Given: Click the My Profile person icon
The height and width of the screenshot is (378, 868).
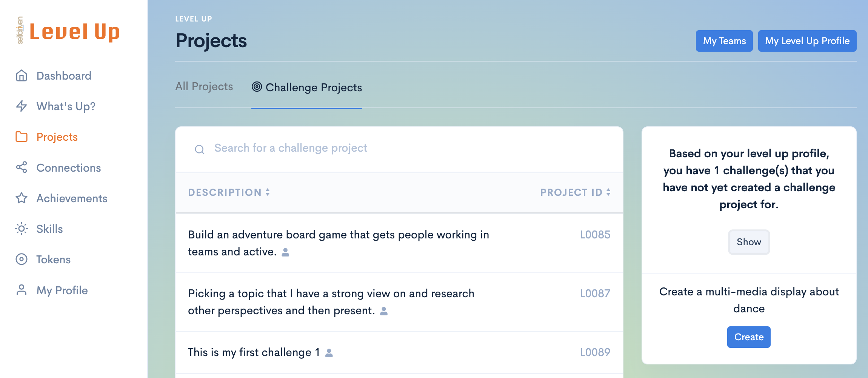Looking at the screenshot, I should click(x=22, y=290).
